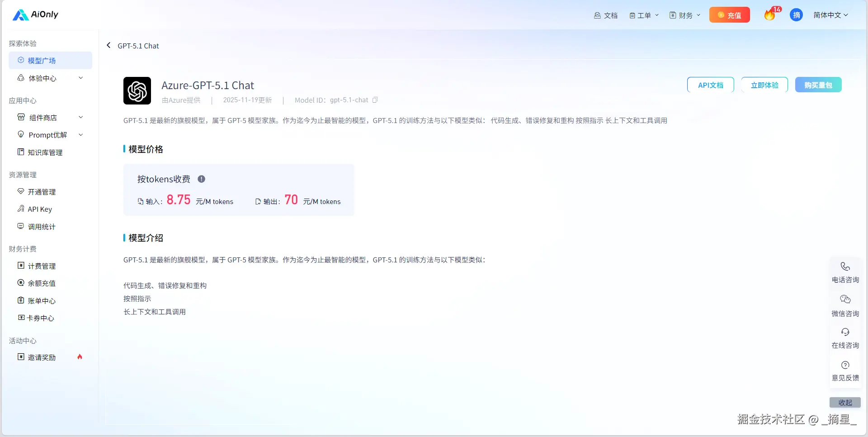Click the orange 充值 button
Image resolution: width=868 pixels, height=437 pixels.
(729, 15)
